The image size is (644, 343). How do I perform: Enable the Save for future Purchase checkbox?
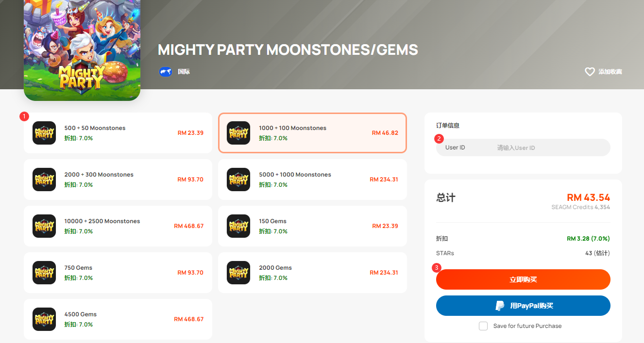pyautogui.click(x=483, y=326)
